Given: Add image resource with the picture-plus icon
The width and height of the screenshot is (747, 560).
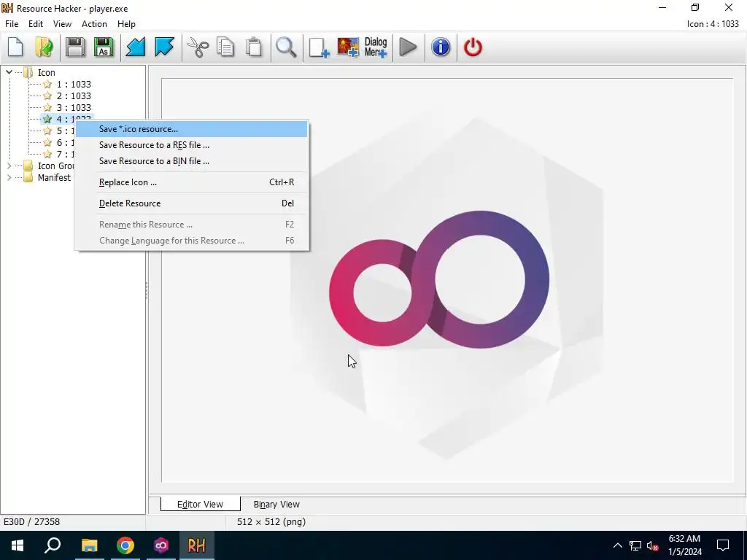Looking at the screenshot, I should [348, 47].
